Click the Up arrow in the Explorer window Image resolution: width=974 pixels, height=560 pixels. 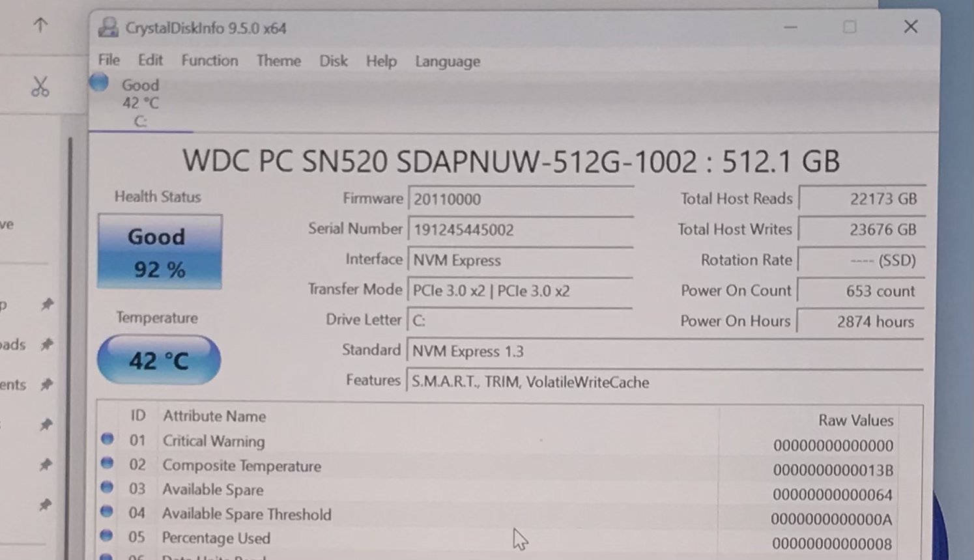(x=40, y=25)
